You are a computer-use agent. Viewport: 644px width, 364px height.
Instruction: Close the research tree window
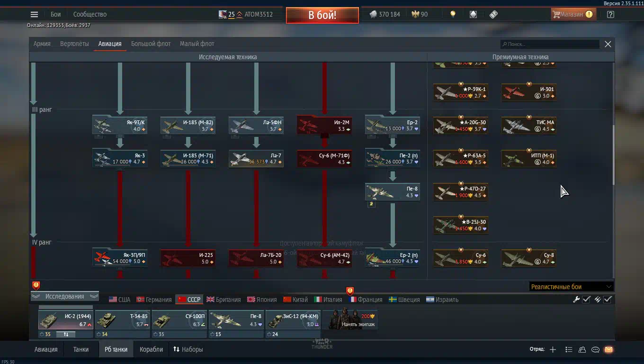click(x=608, y=44)
